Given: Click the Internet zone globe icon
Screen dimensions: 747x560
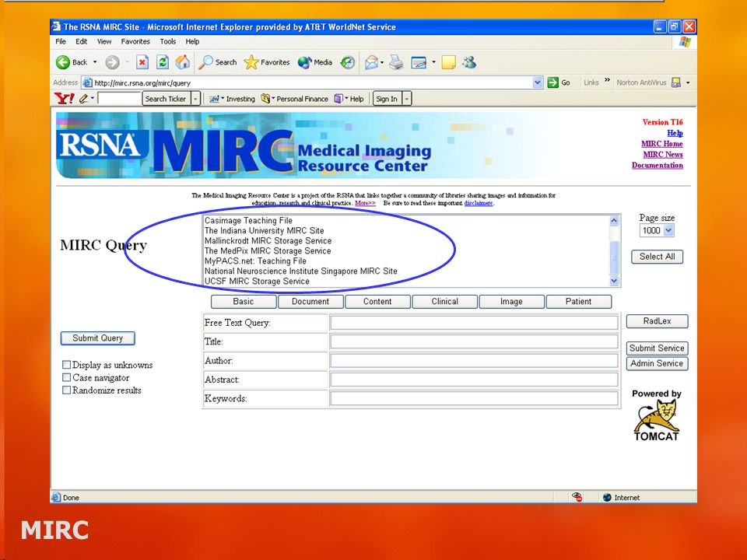Looking at the screenshot, I should click(x=607, y=498).
